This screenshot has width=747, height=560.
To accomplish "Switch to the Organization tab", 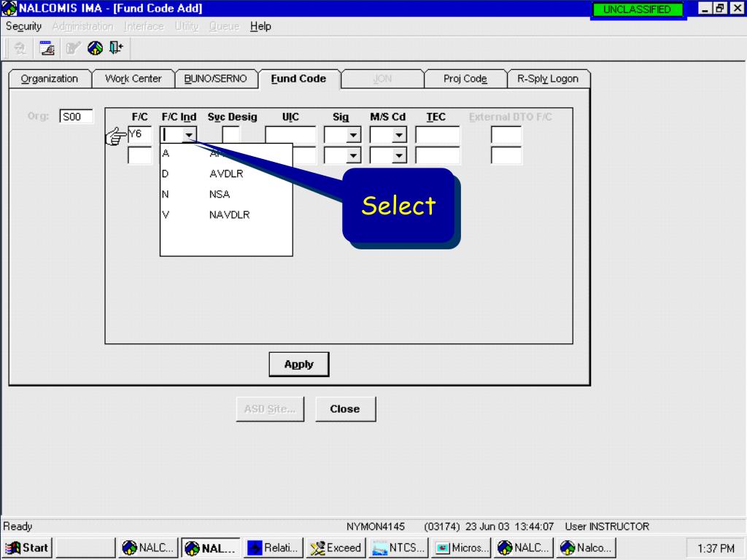I will click(x=50, y=79).
